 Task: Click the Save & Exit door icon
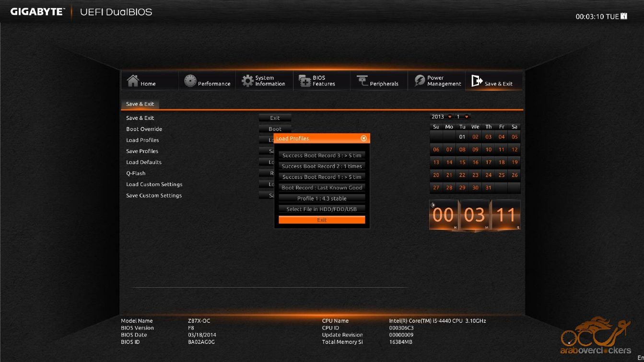click(477, 81)
